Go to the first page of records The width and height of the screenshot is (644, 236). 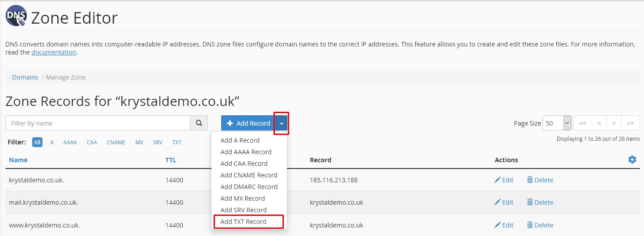582,123
